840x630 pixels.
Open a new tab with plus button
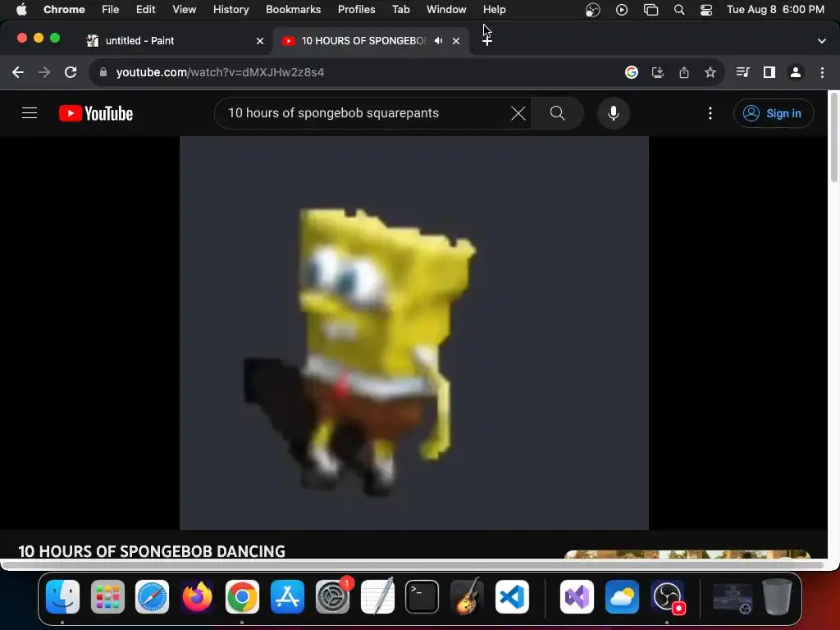(x=487, y=41)
